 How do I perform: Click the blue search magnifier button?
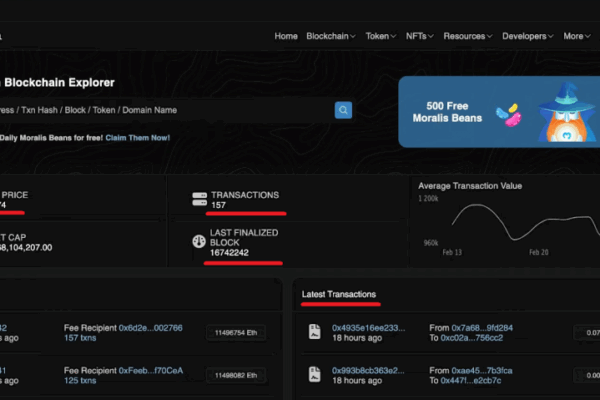343,110
